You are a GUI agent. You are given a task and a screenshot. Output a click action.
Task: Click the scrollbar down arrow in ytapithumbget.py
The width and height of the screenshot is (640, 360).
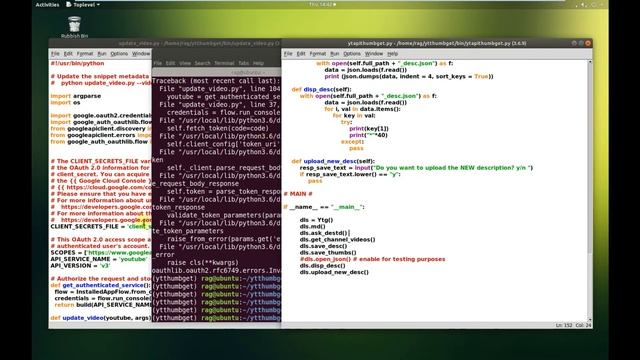(x=589, y=320)
